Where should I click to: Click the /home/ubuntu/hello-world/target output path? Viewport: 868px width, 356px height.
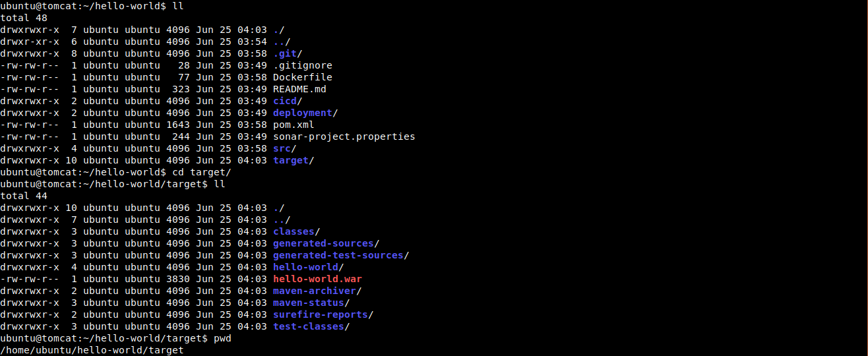click(x=92, y=350)
